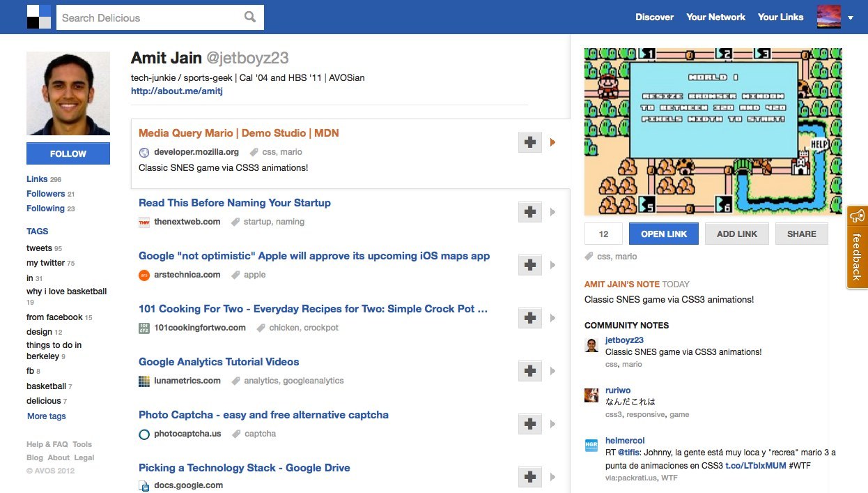Collapse the Media Query Mario orange arrow
This screenshot has width=868, height=493.
coord(553,142)
